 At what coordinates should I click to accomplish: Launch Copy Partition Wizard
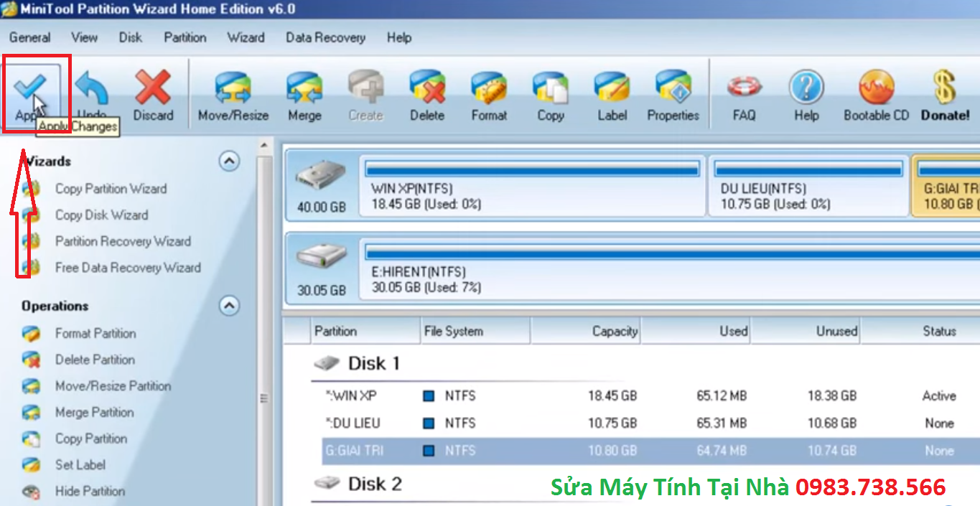(x=111, y=189)
